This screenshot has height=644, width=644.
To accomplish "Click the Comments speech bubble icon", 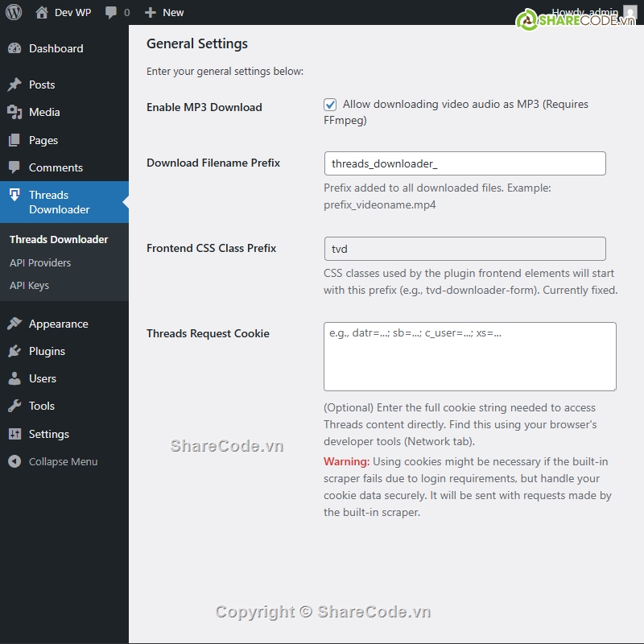I will point(14,167).
